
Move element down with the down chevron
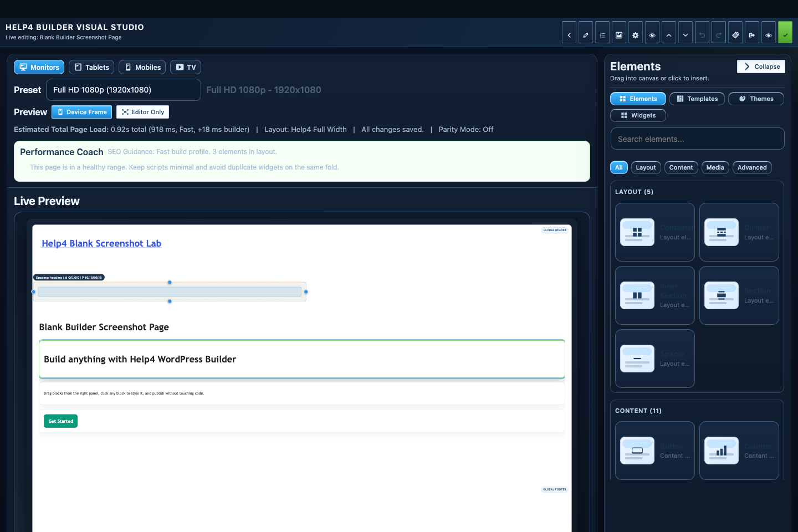tap(686, 33)
